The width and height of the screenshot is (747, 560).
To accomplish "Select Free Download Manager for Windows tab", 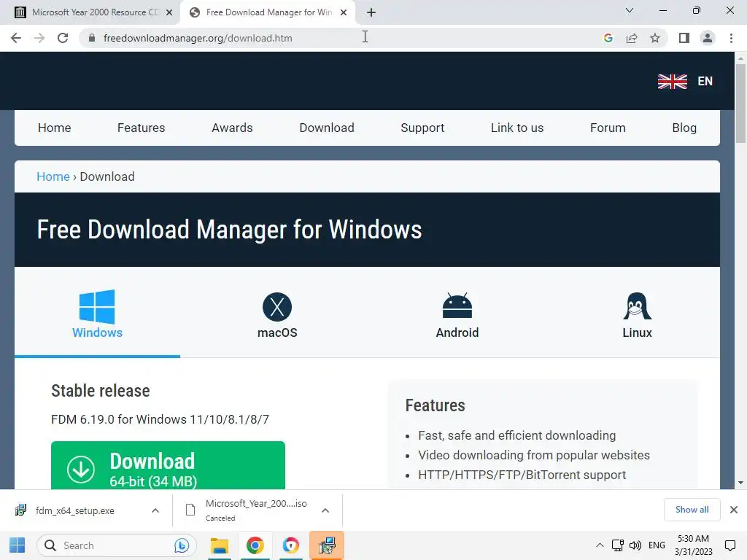I will pos(267,12).
